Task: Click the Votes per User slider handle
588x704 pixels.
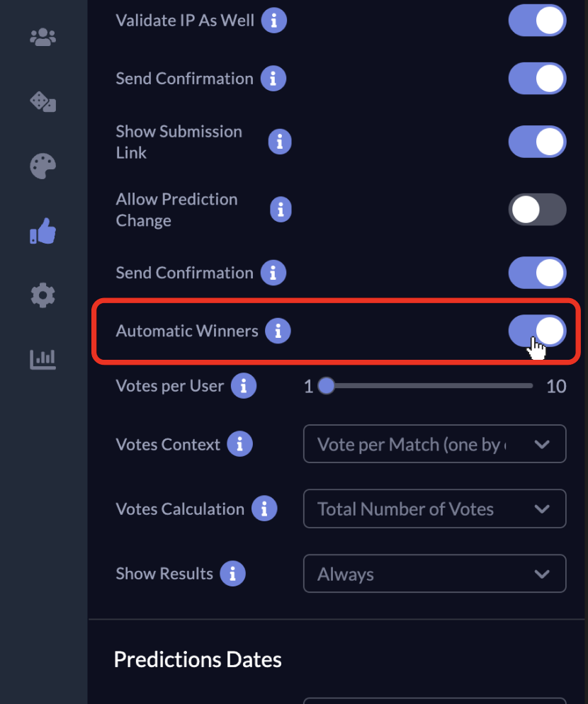Action: [x=326, y=386]
